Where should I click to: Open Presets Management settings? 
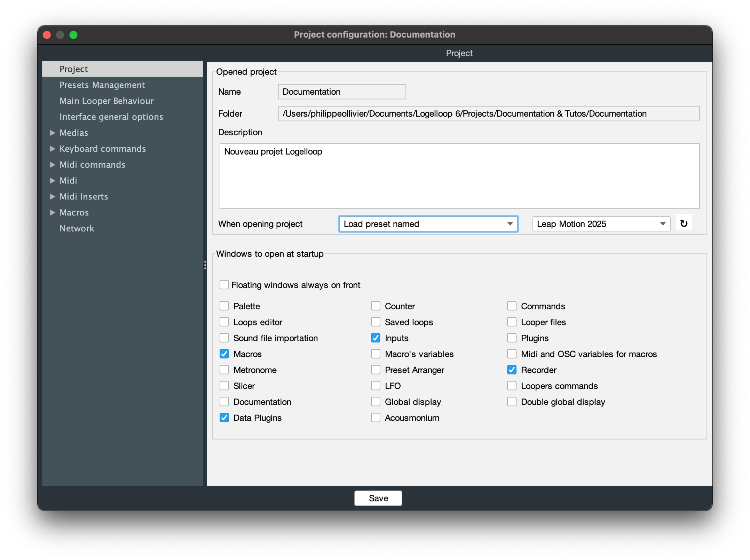(122, 85)
